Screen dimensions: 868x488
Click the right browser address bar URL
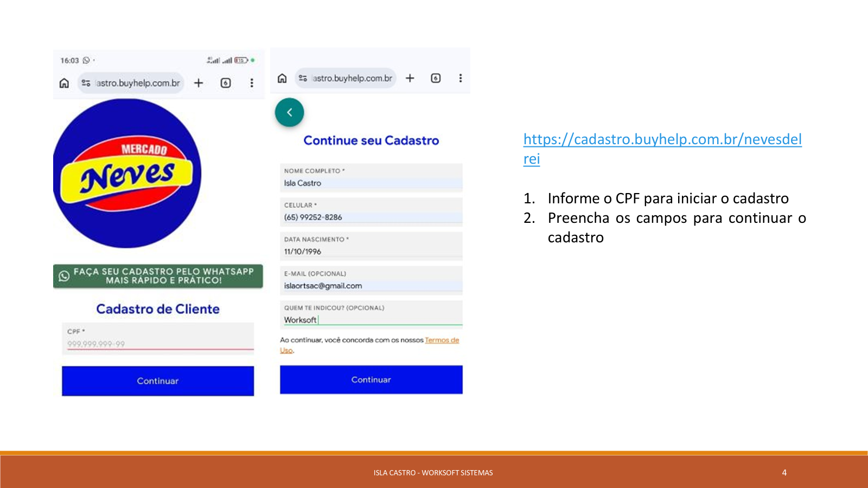pos(352,78)
